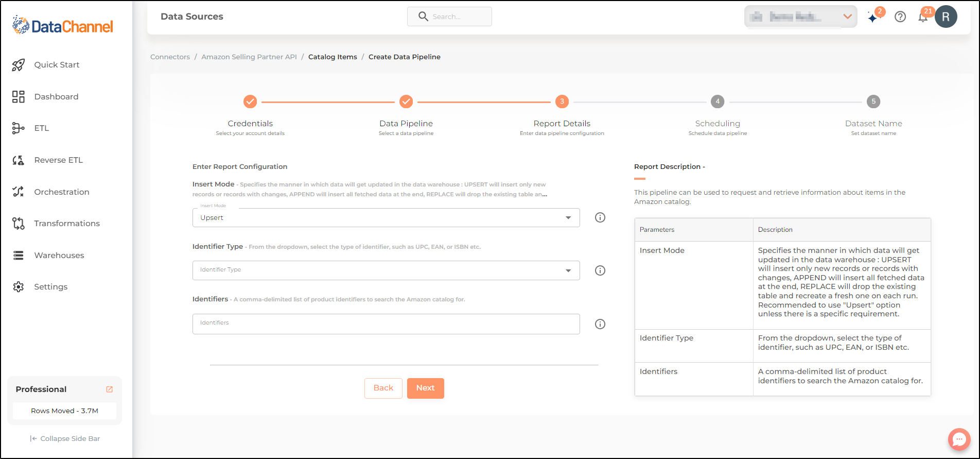The height and width of the screenshot is (459, 980).
Task: Open Warehouses in the sidebar
Action: click(x=59, y=256)
